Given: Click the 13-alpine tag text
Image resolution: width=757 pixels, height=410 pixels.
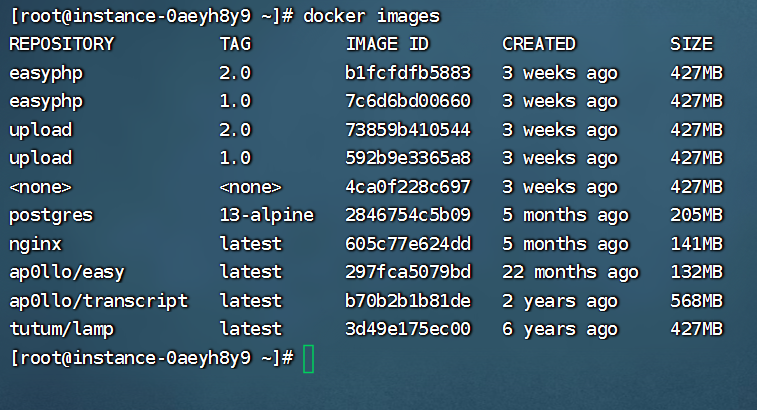Looking at the screenshot, I should [267, 215].
